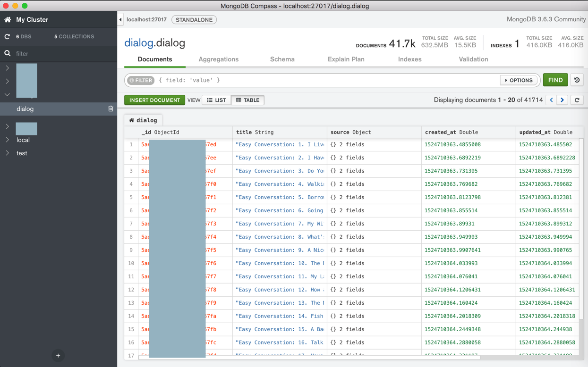The image size is (588, 367).
Task: Collapse the expanded database containing dialog
Action: tap(7, 94)
